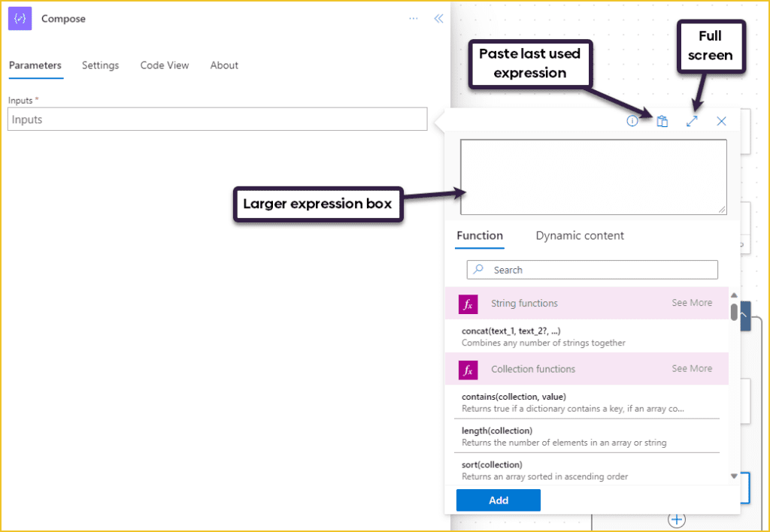The width and height of the screenshot is (770, 532).
Task: Click the info icon in expression editor
Action: point(632,120)
